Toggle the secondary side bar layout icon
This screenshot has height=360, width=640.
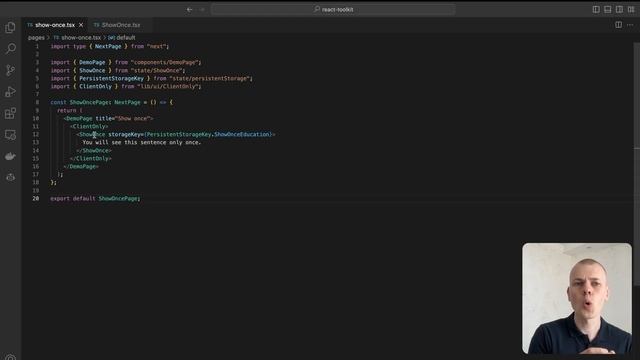pos(619,9)
